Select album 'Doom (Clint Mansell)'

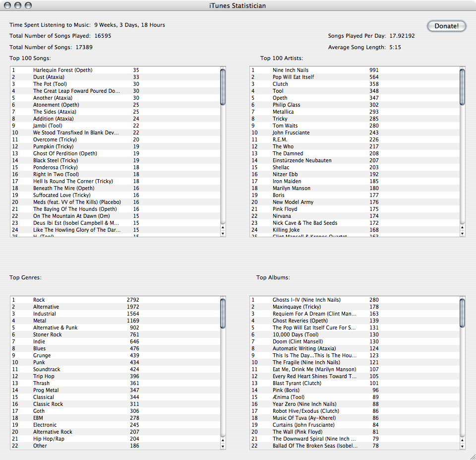click(x=355, y=341)
